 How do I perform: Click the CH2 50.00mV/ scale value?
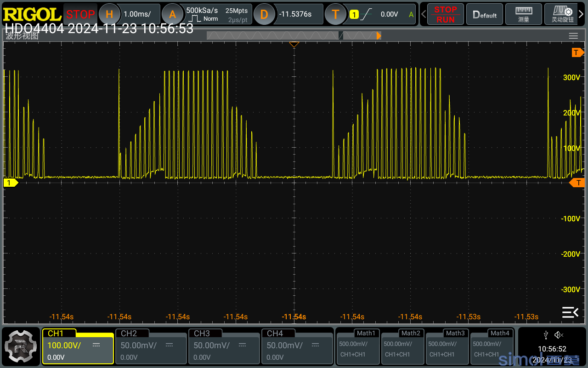click(x=139, y=345)
